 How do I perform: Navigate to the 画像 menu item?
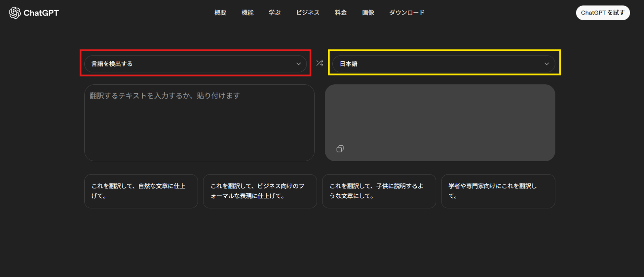[x=368, y=13]
